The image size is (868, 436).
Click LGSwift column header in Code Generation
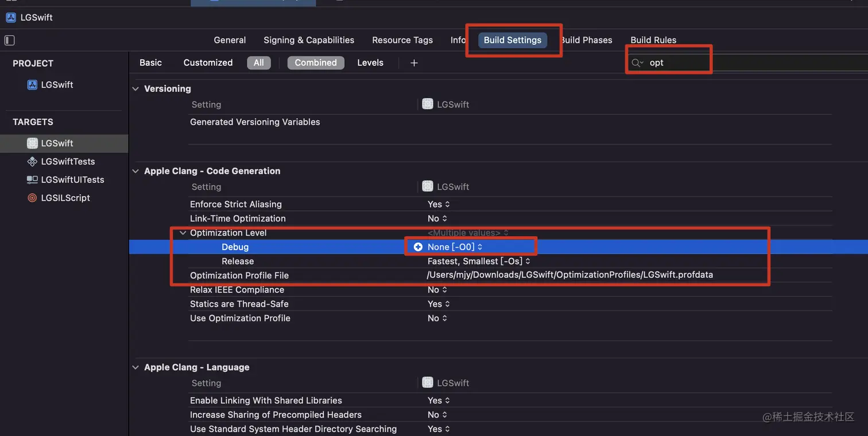pyautogui.click(x=445, y=186)
